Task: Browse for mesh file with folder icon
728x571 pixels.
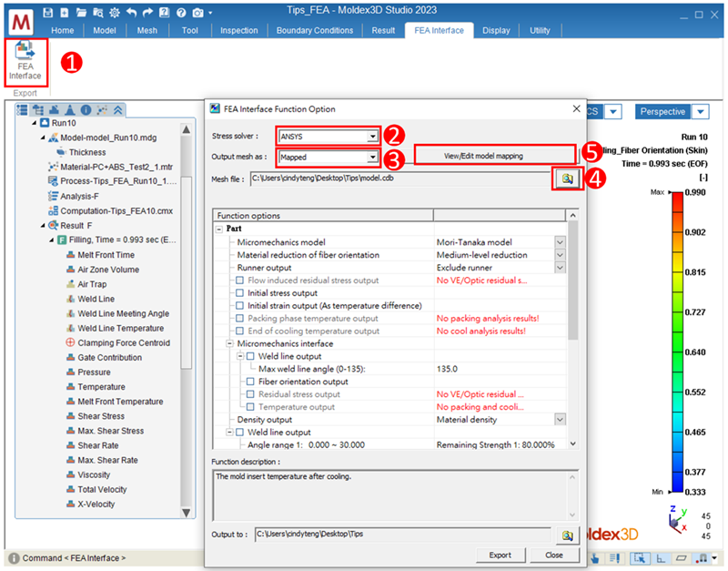Action: coord(566,178)
